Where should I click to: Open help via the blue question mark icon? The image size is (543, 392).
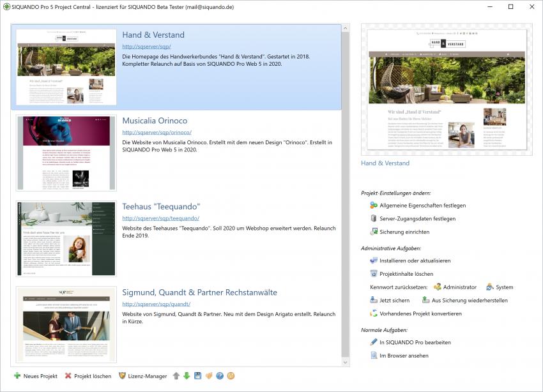pyautogui.click(x=220, y=376)
